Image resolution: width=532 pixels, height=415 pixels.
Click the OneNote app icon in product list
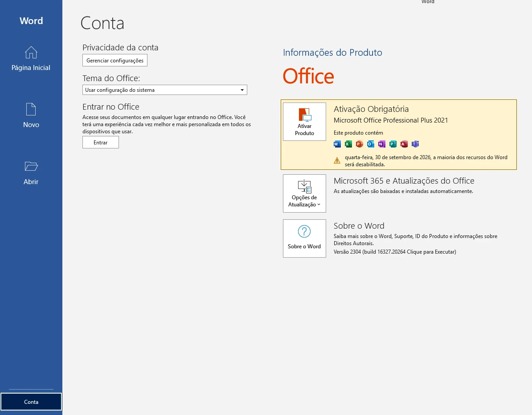(382, 144)
